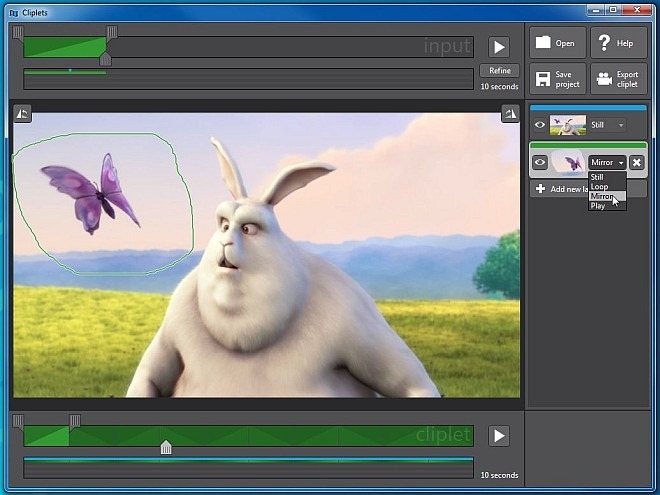Play the cliplet output timeline
Viewport: 660px width, 495px height.
(x=499, y=436)
